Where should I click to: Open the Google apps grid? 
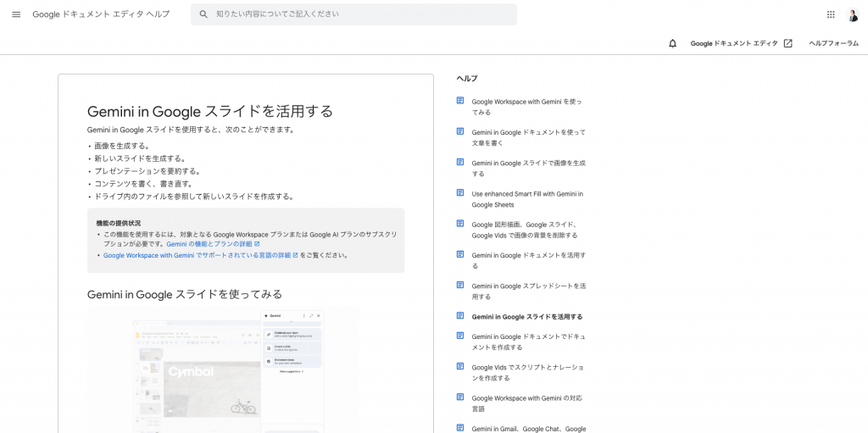point(831,14)
